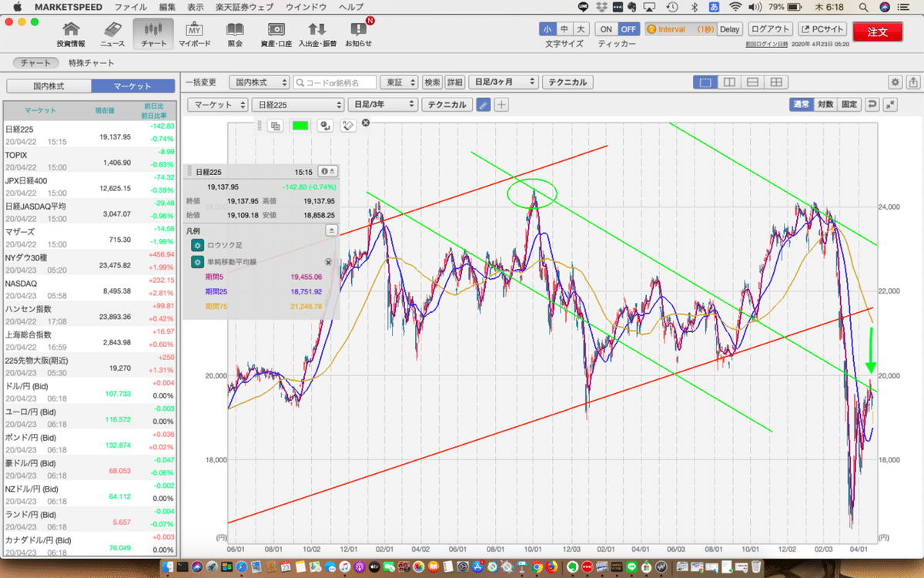The height and width of the screenshot is (578, 924).
Task: Click the shrink chart arrows icon
Action: coord(891,105)
